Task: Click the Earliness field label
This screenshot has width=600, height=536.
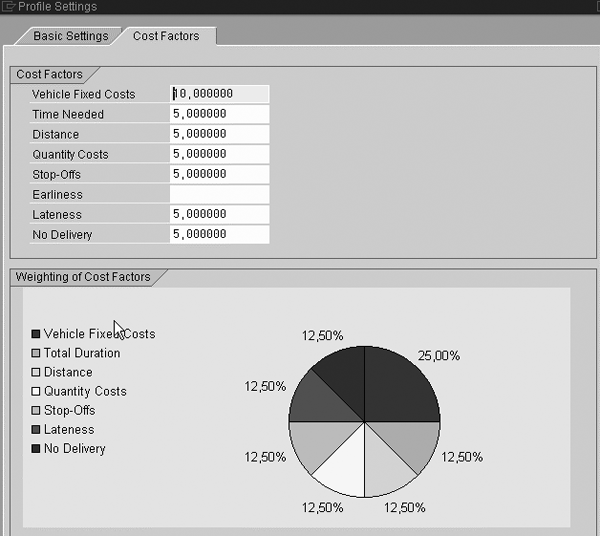Action: [57, 195]
